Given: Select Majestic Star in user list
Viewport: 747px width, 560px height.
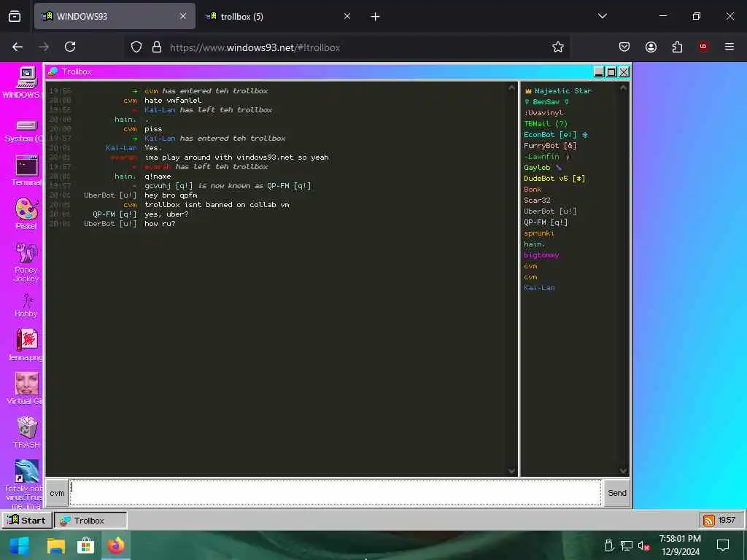Looking at the screenshot, I should point(558,90).
